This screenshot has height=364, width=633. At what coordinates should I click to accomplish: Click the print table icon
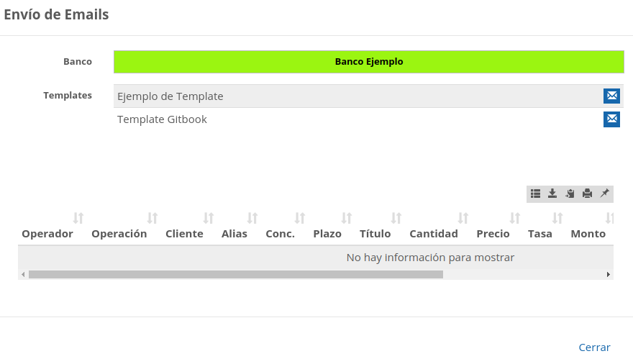click(587, 194)
